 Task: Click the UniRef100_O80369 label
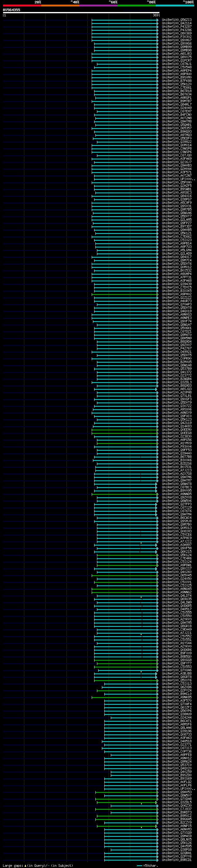(x=177, y=33)
